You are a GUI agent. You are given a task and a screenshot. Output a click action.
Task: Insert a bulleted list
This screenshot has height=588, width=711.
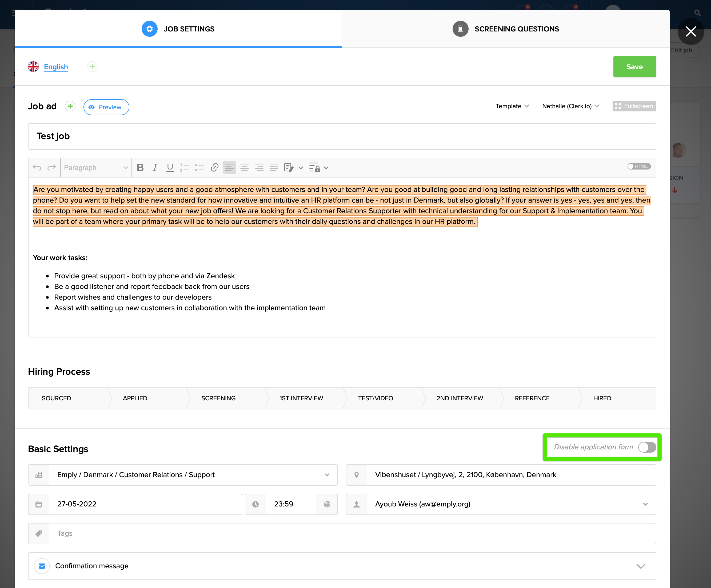[x=199, y=167]
